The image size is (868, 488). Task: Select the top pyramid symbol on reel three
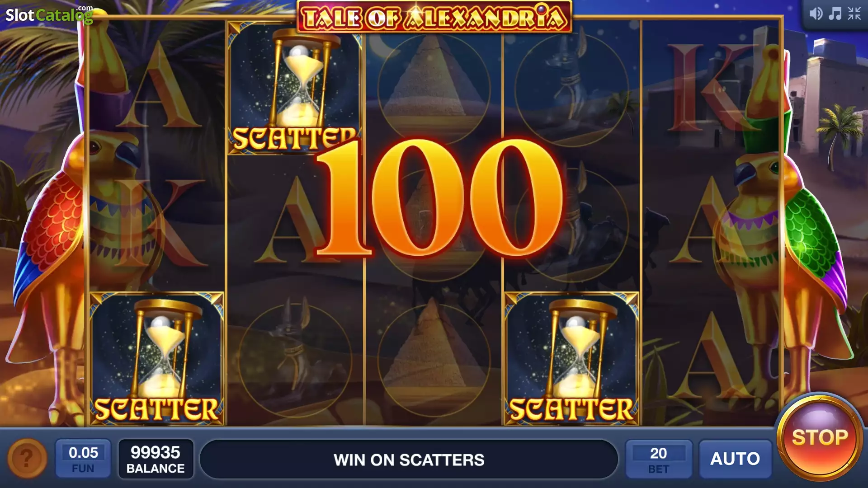click(434, 89)
